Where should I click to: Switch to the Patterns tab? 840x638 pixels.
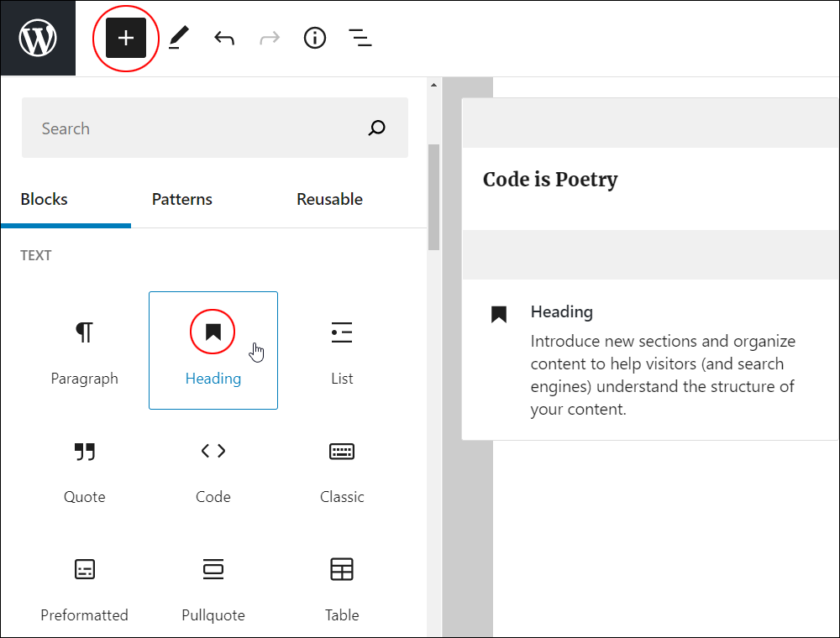coord(182,199)
